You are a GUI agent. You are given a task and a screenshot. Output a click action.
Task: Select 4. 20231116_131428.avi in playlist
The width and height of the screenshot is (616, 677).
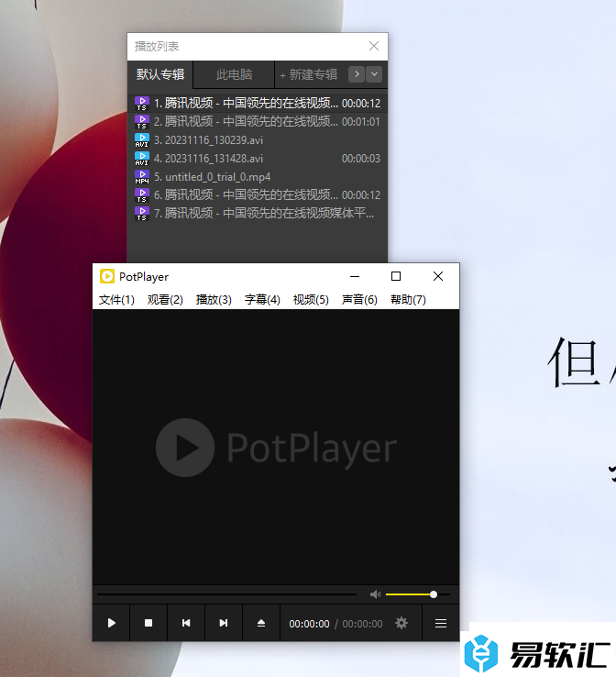[258, 159]
